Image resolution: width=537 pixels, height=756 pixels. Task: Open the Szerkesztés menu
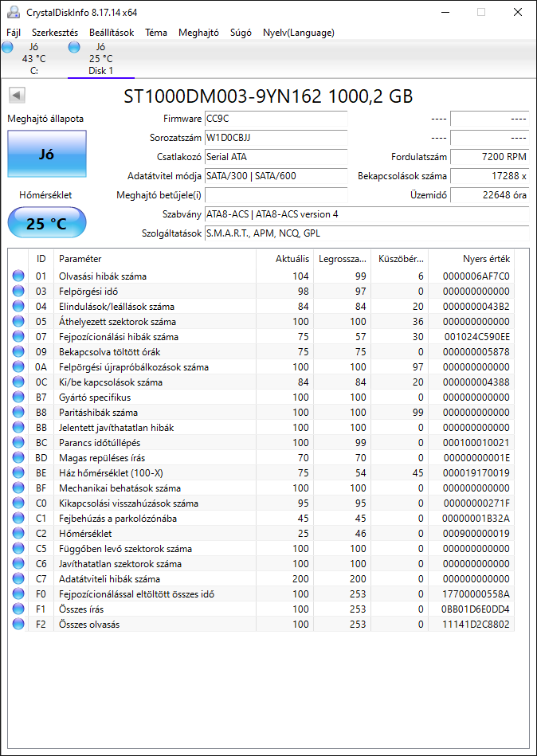click(55, 33)
